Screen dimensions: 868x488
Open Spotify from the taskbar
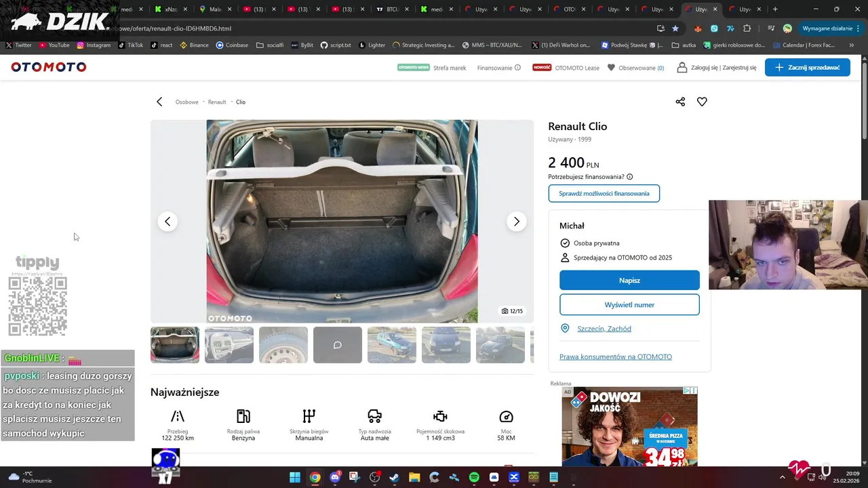[474, 477]
